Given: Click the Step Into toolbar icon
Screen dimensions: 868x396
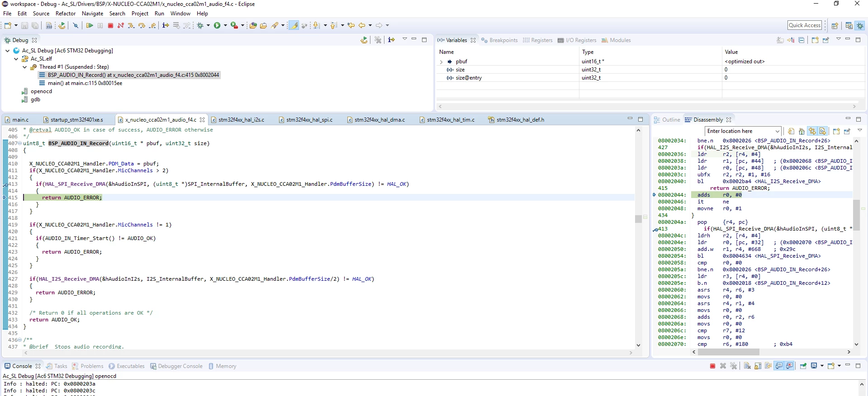Looking at the screenshot, I should pos(131,25).
